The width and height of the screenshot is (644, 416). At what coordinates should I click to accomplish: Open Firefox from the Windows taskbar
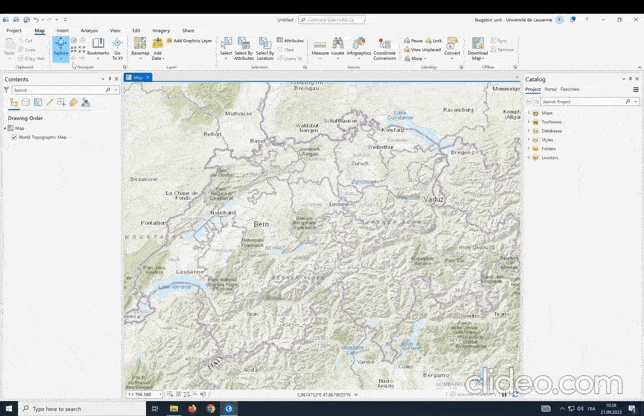pos(211,408)
